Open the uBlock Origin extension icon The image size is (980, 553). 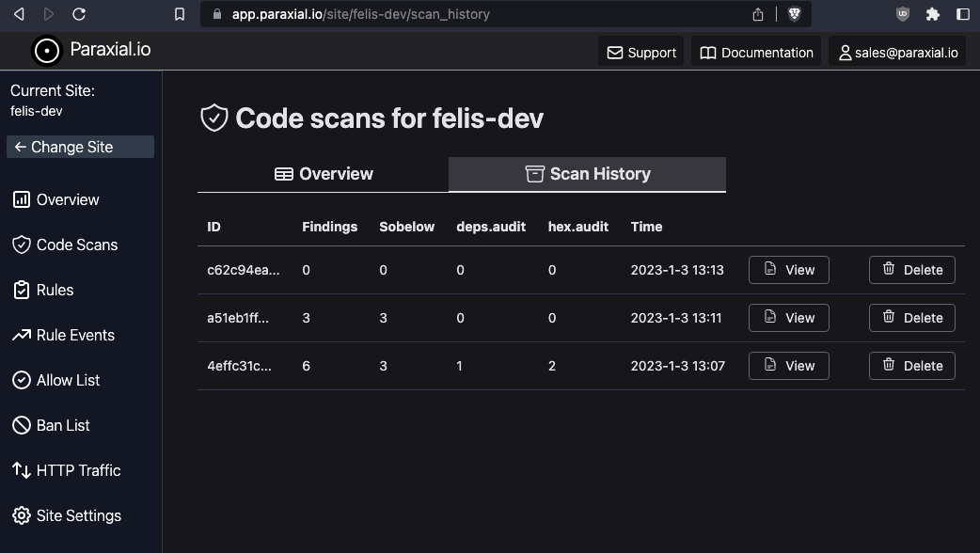click(x=903, y=14)
